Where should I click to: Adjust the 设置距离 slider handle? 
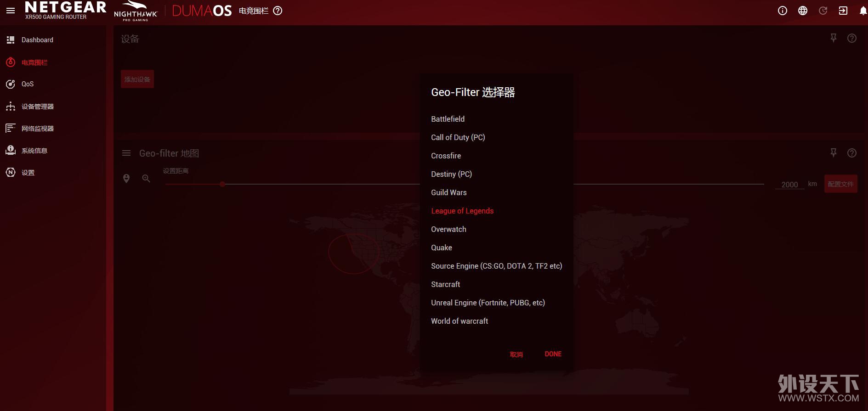pos(222,184)
